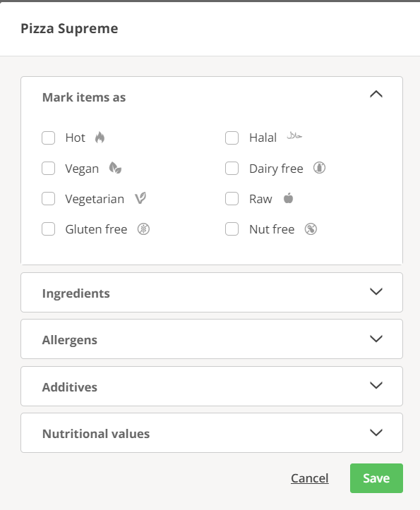This screenshot has height=510, width=420.
Task: Click the Dairy free bottle icon
Action: coord(319,168)
